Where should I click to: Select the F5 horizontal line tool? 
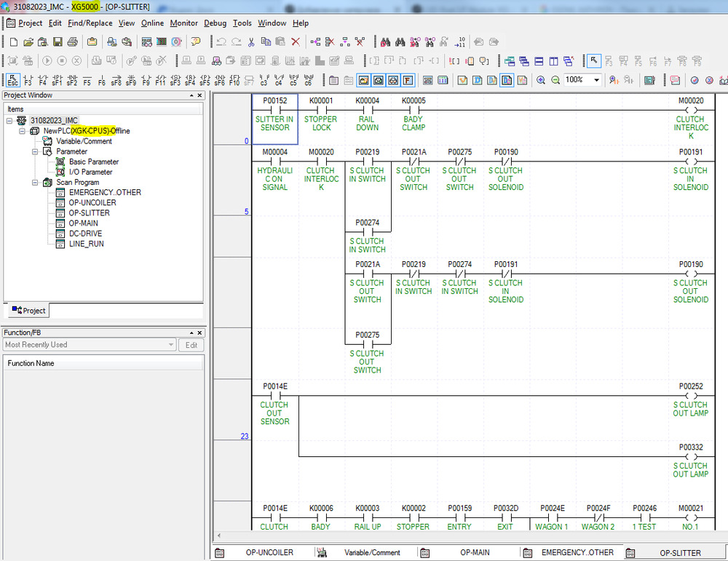(x=87, y=80)
